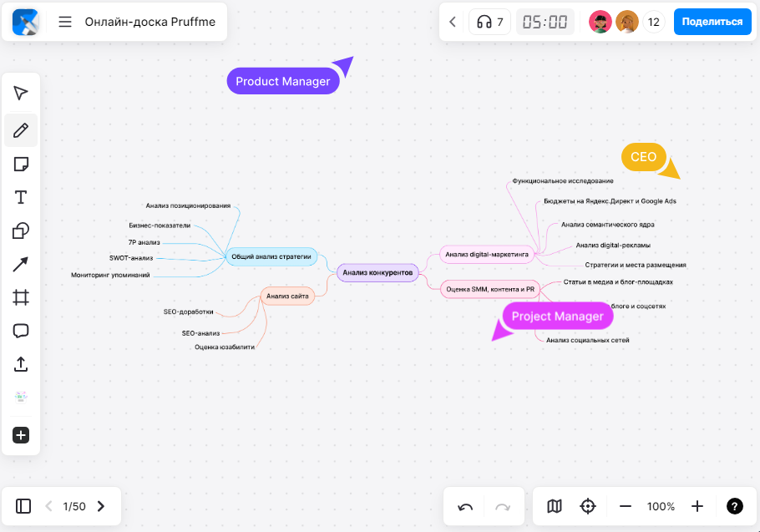This screenshot has height=532, width=760.
Task: Open the comment tool
Action: pos(21,331)
